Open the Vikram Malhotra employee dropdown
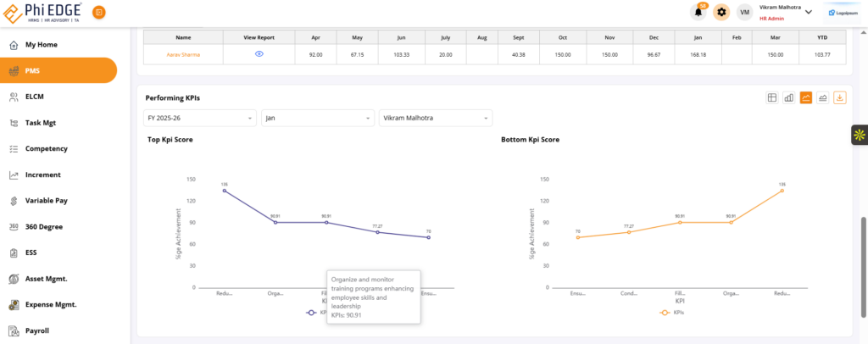Screen dimensions: 868x344 (435, 118)
